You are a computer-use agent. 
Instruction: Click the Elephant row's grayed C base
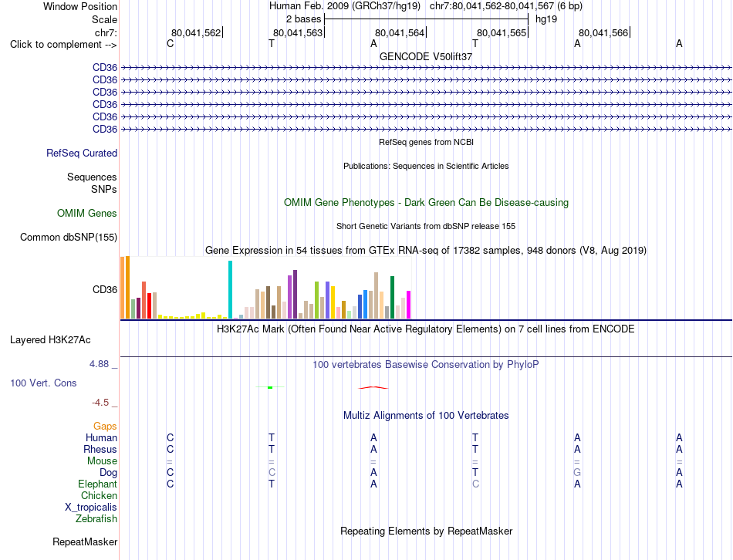[x=475, y=484]
